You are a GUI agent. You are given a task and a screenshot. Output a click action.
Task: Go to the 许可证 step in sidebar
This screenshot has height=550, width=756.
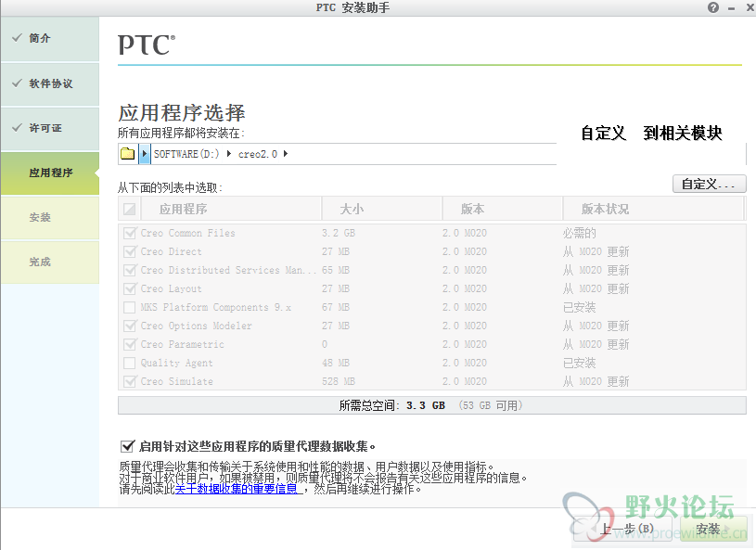point(50,128)
